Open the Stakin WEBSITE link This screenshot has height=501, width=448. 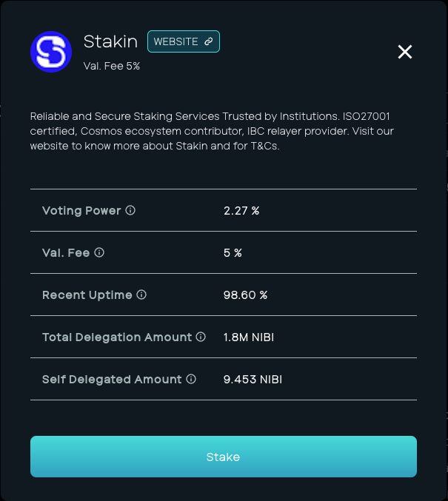[x=184, y=41]
